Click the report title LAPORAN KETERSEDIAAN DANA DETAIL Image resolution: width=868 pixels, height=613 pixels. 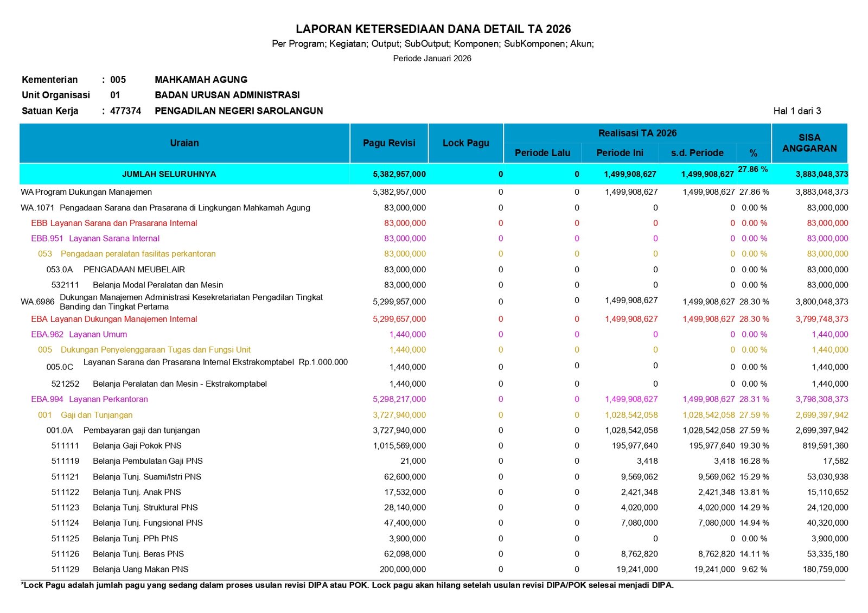coord(433,29)
